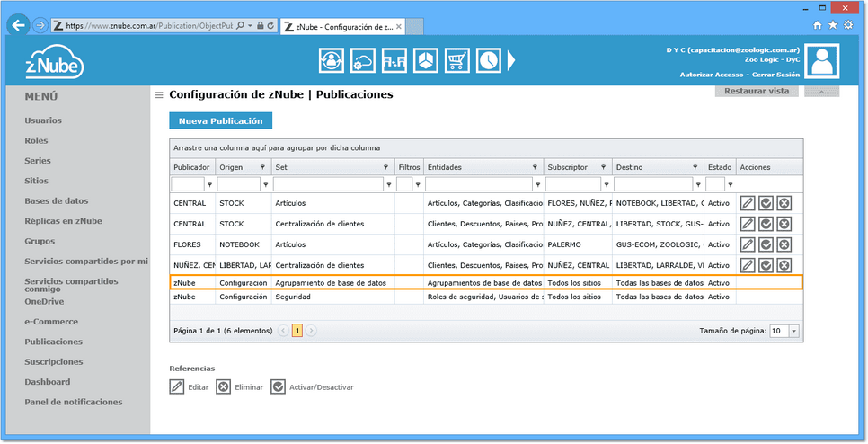Toggle active state of FLORES NOTEBOOK publication
This screenshot has height=444, width=868.
pyautogui.click(x=766, y=244)
